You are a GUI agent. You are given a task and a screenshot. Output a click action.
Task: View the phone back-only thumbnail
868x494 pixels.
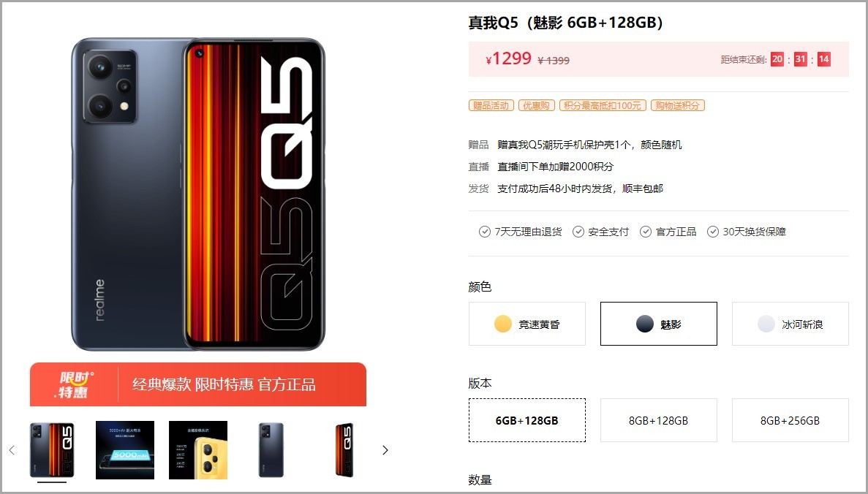[x=271, y=450]
